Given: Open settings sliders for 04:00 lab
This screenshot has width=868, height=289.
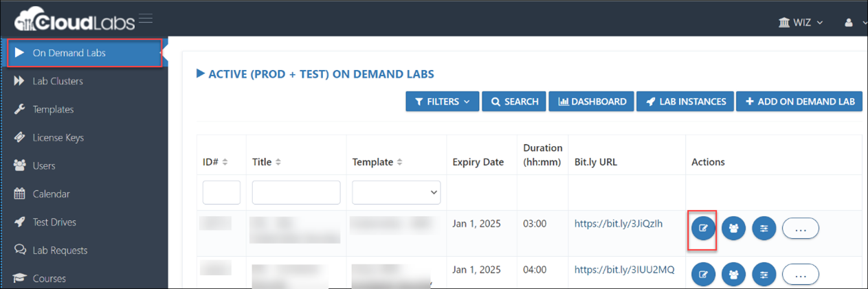Looking at the screenshot, I should [x=764, y=275].
